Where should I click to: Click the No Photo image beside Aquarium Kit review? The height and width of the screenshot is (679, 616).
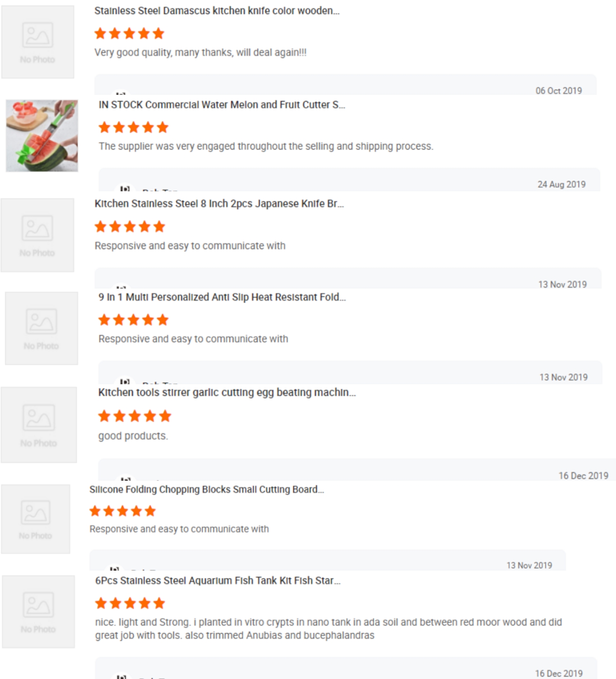pyautogui.click(x=39, y=612)
